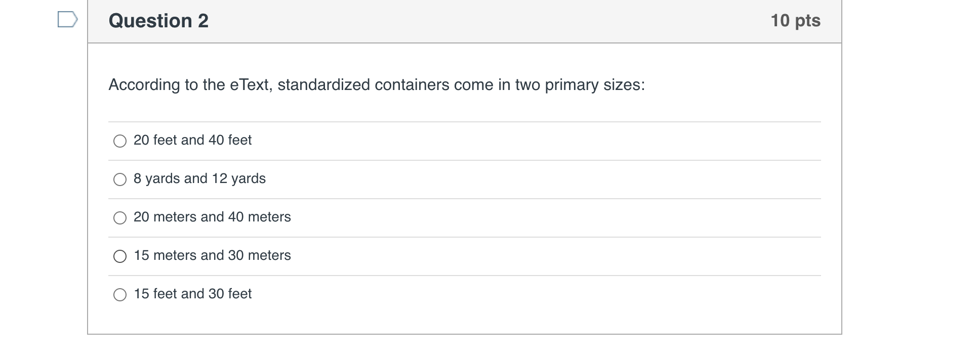Pick the 15 meters and 30 meters radio button
This screenshot has height=362, width=980.
point(120,256)
